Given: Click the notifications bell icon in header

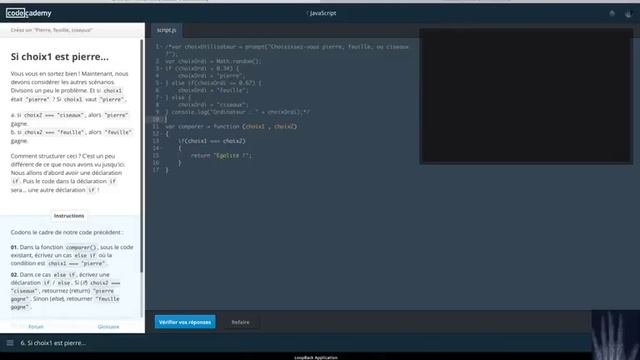Looking at the screenshot, I should [x=612, y=13].
